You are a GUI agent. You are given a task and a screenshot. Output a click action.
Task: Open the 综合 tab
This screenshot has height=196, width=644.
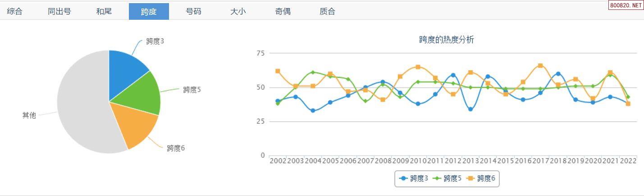[x=15, y=11]
